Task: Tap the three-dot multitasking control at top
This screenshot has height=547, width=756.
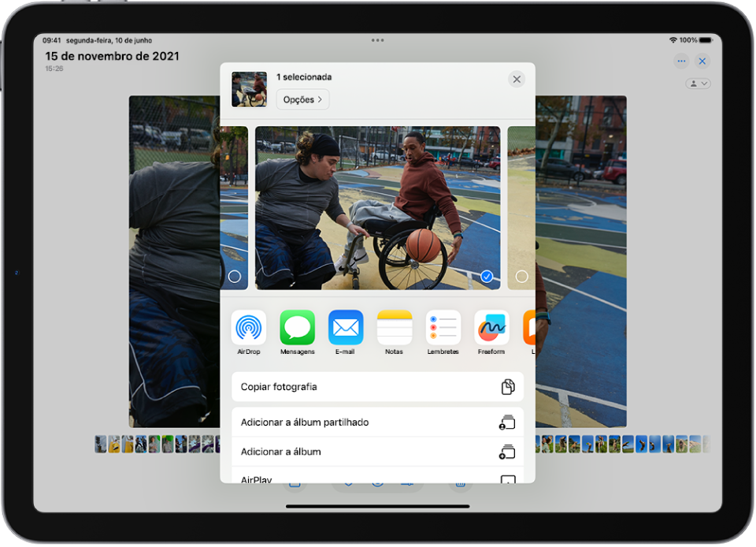Action: pyautogui.click(x=377, y=40)
